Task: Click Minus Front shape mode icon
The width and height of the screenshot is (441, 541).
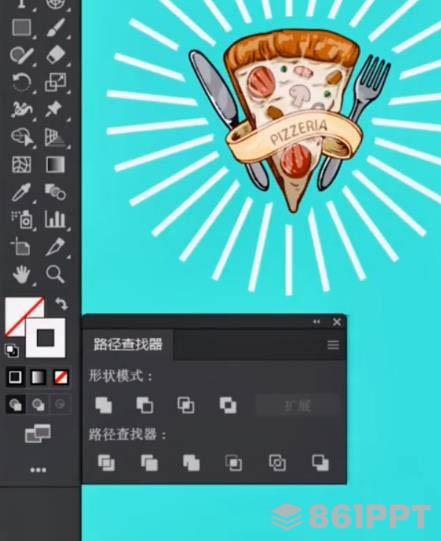Action: 145,405
